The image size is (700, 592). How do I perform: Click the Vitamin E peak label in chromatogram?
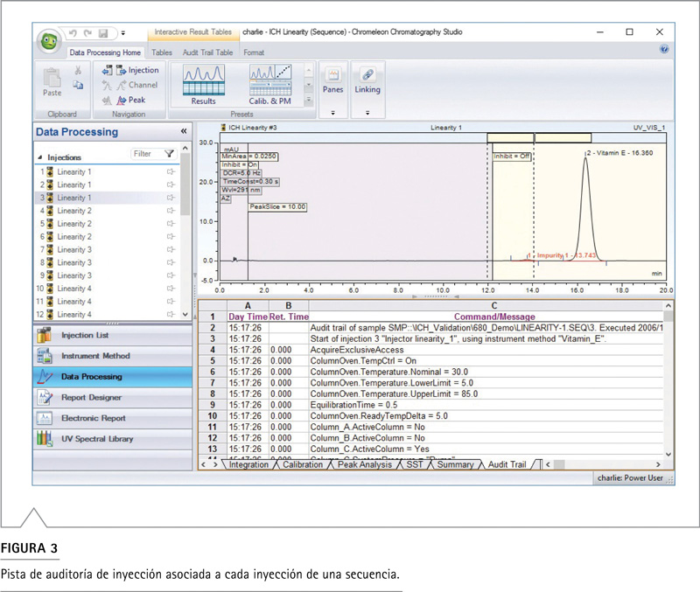point(619,152)
